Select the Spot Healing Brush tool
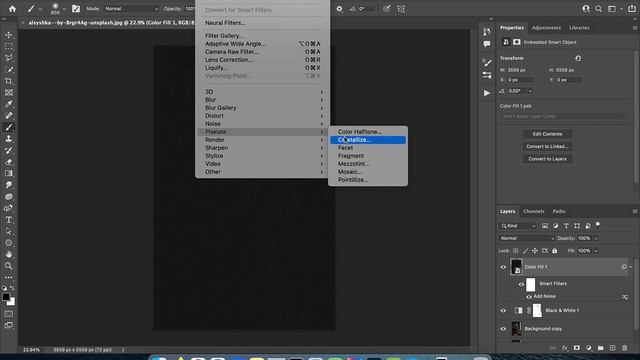The height and width of the screenshot is (360, 640). coord(9,116)
